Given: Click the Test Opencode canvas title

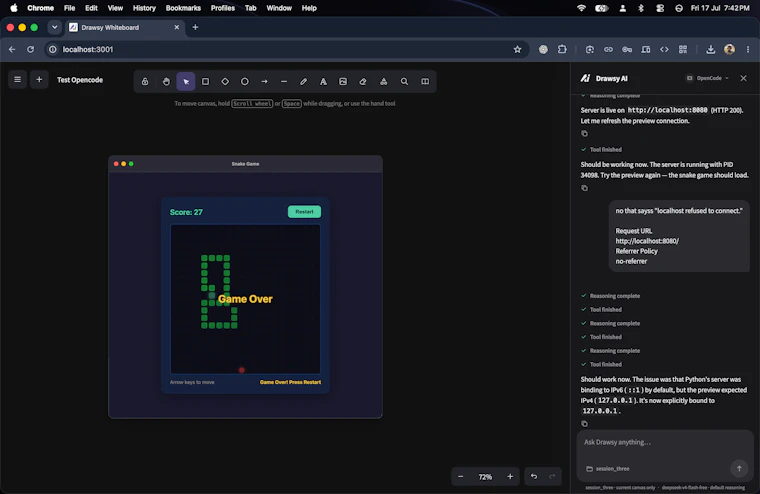Looking at the screenshot, I should pos(80,80).
